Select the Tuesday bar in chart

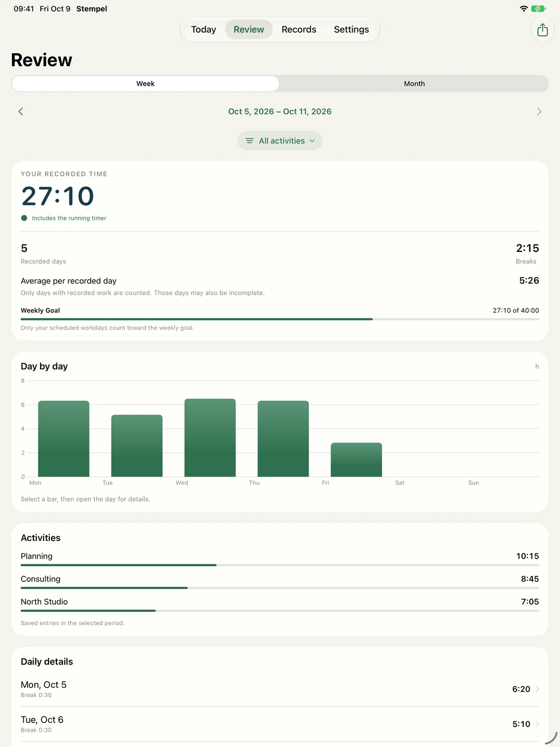pyautogui.click(x=137, y=446)
